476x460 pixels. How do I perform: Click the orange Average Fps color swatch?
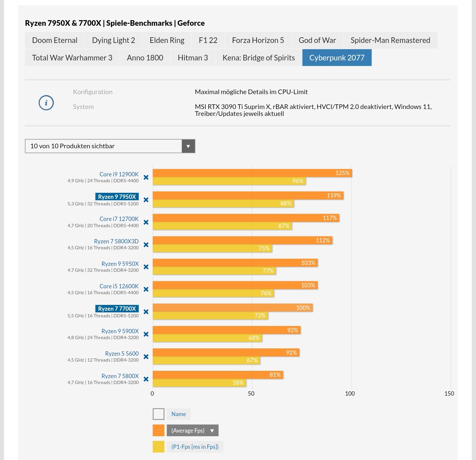coord(159,430)
